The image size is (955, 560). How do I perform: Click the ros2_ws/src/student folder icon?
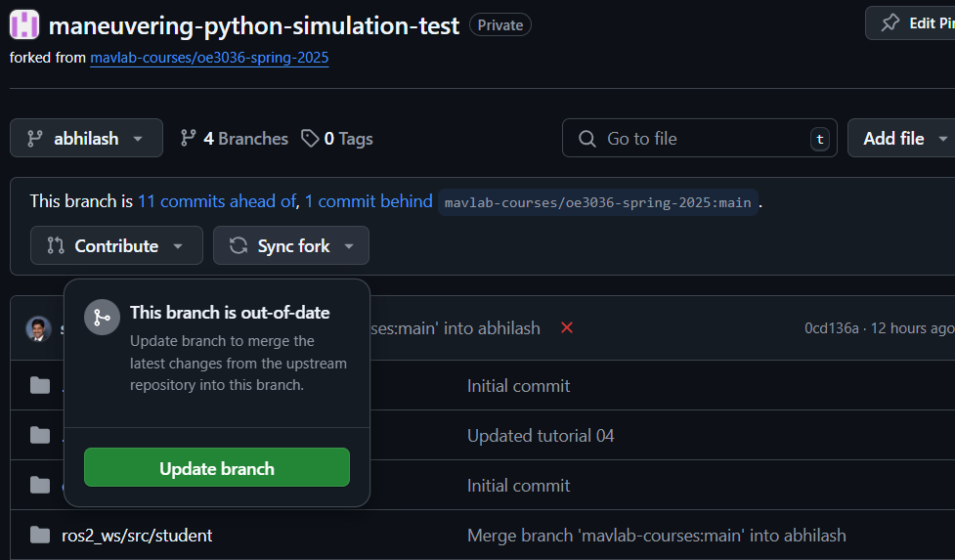(40, 535)
